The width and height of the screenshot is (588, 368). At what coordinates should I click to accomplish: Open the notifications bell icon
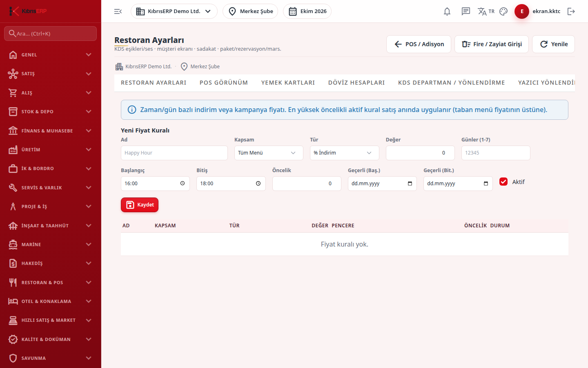pos(447,11)
